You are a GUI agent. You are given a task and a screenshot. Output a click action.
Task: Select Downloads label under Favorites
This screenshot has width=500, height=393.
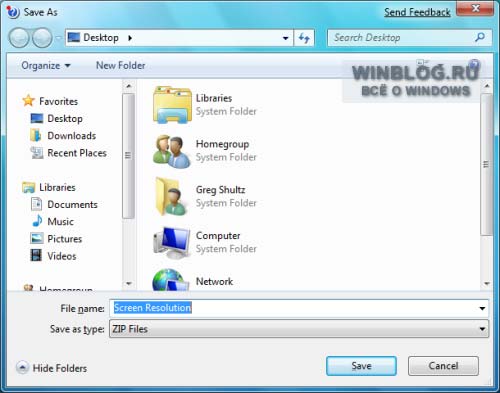72,136
